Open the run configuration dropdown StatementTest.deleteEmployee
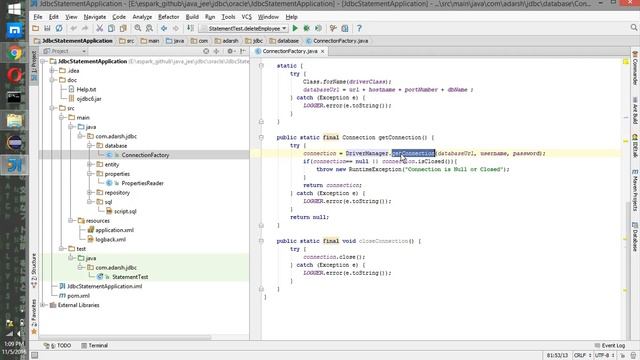This screenshot has height=360, width=640. [x=244, y=28]
